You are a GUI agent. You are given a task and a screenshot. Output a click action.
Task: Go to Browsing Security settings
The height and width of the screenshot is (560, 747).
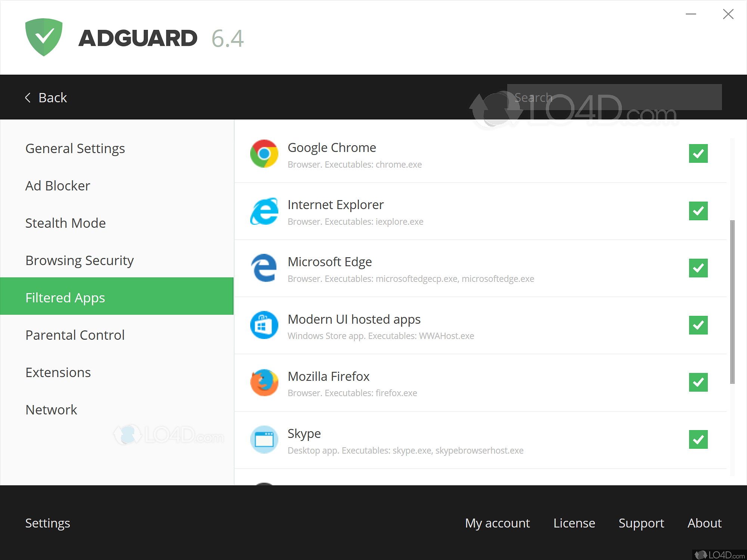[x=79, y=260]
